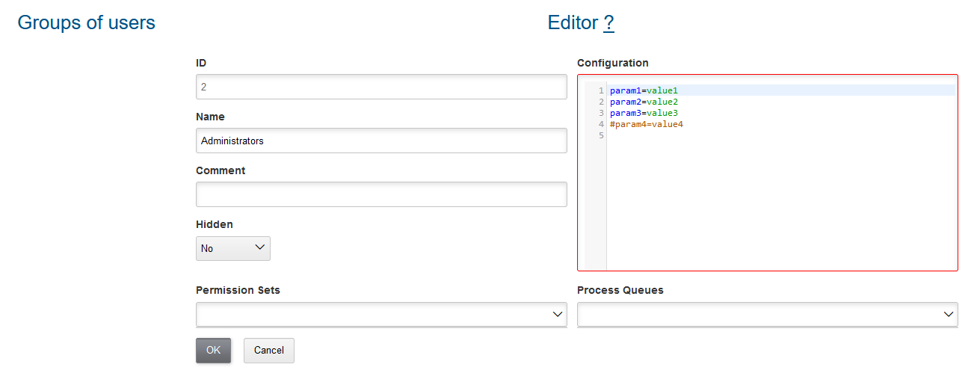Screen dimensions: 980x382
Task: Focus the Name field containing Administrators
Action: tap(381, 141)
